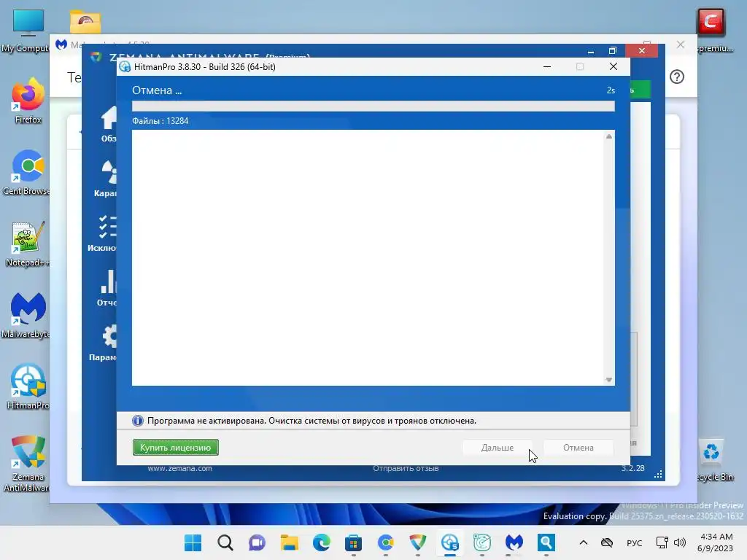Select the folder desktop icon at top
This screenshot has width=747, height=560.
pos(85,21)
